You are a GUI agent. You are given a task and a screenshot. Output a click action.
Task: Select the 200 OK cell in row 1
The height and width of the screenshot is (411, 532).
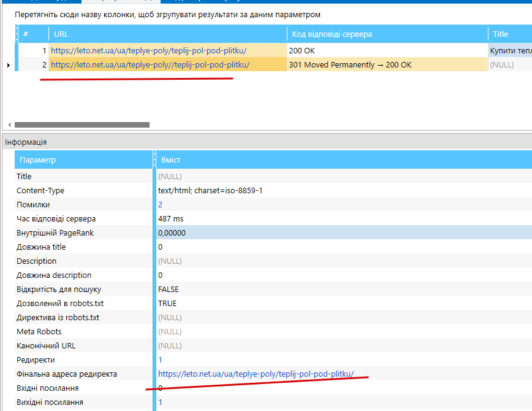(x=387, y=51)
